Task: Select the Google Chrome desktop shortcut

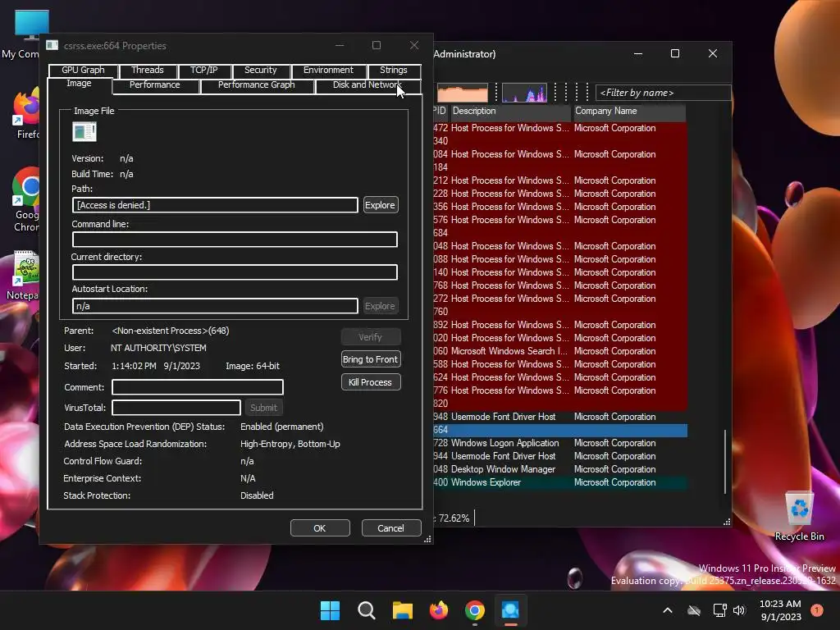Action: point(25,200)
